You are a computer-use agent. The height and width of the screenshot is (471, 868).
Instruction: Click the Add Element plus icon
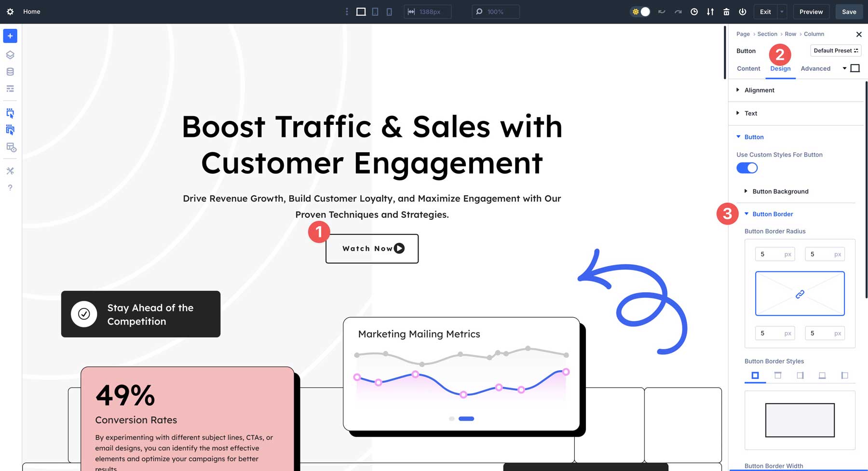pos(10,36)
